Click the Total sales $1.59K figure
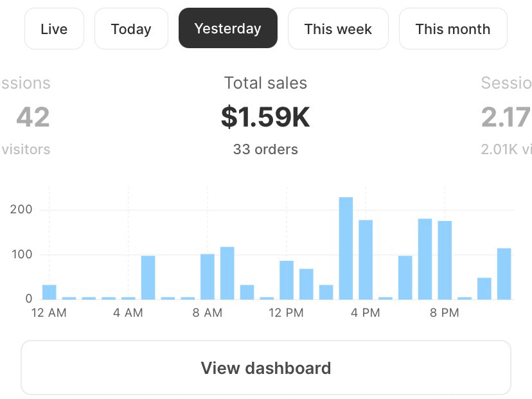The image size is (532, 399). click(265, 118)
